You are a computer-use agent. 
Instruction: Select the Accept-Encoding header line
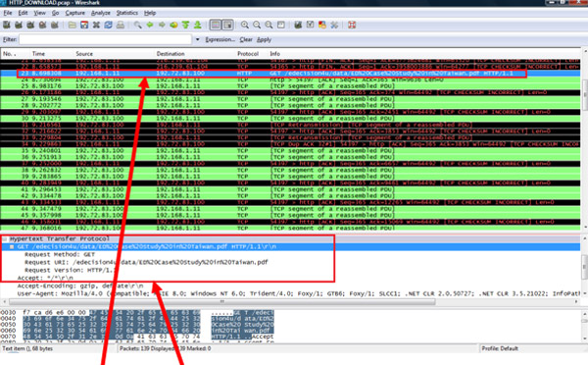tap(80, 286)
